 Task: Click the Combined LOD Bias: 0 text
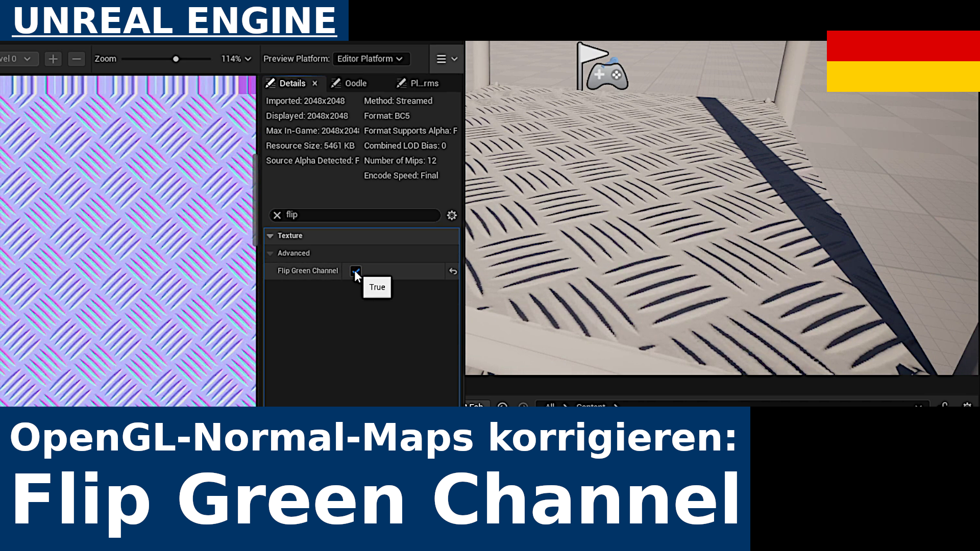tap(405, 146)
